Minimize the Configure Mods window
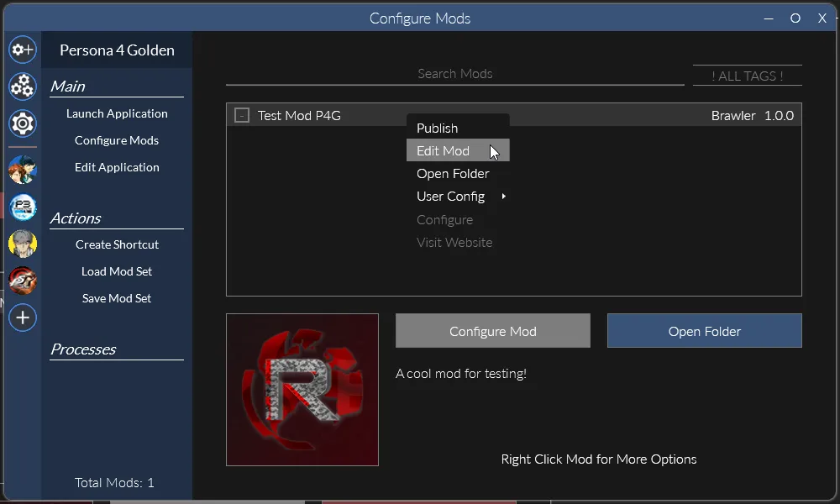Viewport: 840px width, 504px height. pos(769,18)
